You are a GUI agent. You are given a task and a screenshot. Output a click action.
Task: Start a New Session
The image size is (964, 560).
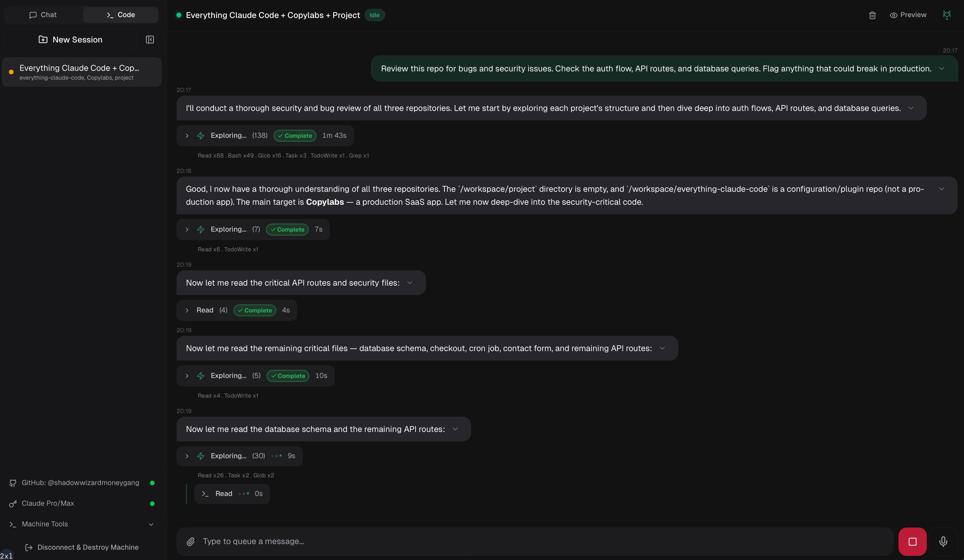point(70,40)
